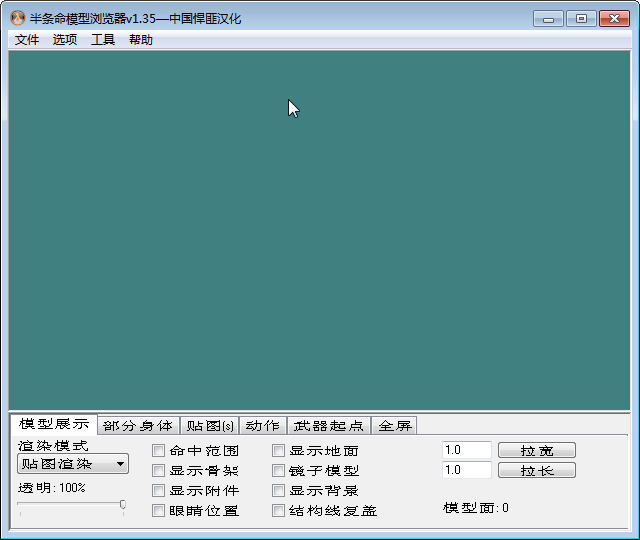Enable the 结构线复盖 checkbox
This screenshot has width=640, height=540.
pos(278,511)
